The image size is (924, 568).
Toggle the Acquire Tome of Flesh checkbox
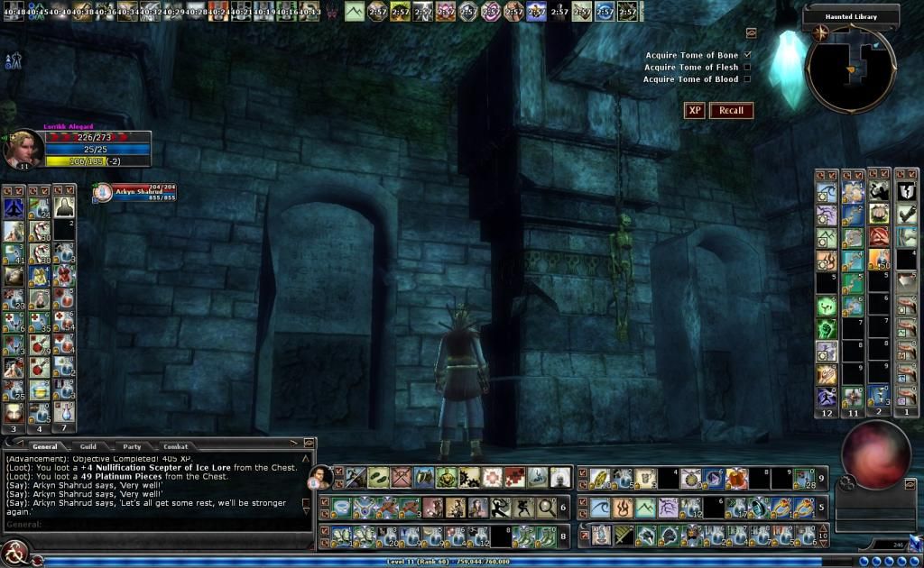click(x=747, y=67)
